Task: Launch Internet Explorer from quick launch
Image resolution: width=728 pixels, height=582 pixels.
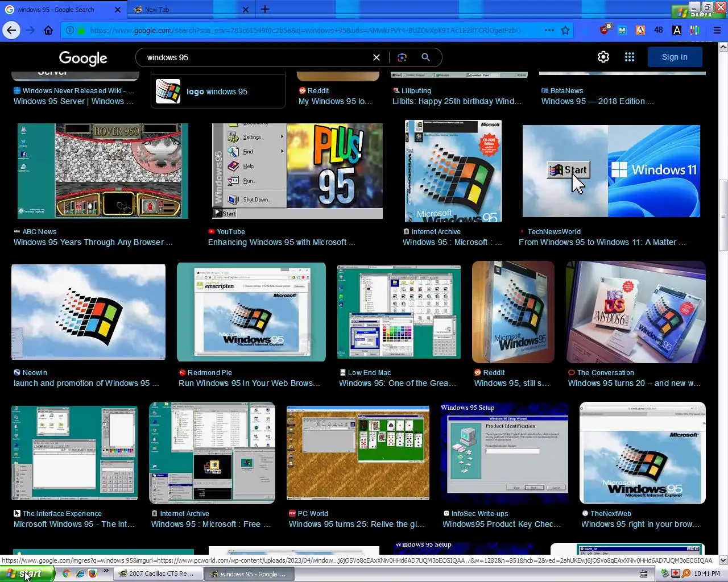Action: (80, 573)
